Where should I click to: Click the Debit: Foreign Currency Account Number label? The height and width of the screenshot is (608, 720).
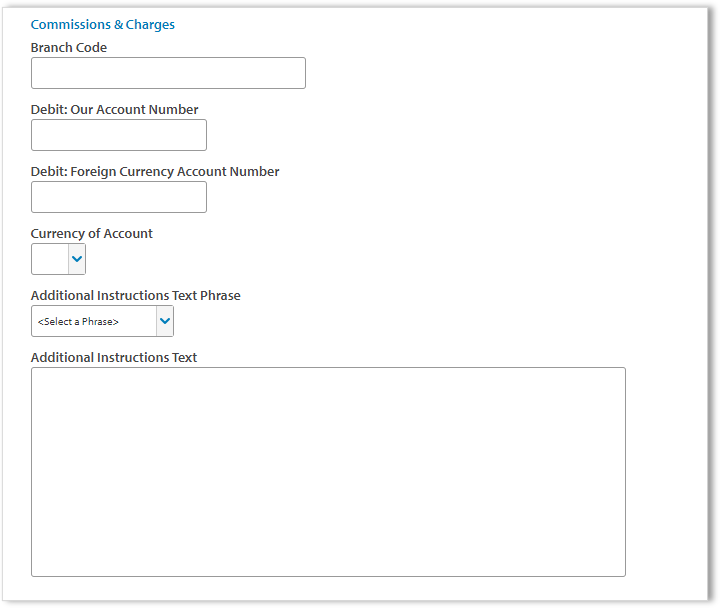pos(155,171)
